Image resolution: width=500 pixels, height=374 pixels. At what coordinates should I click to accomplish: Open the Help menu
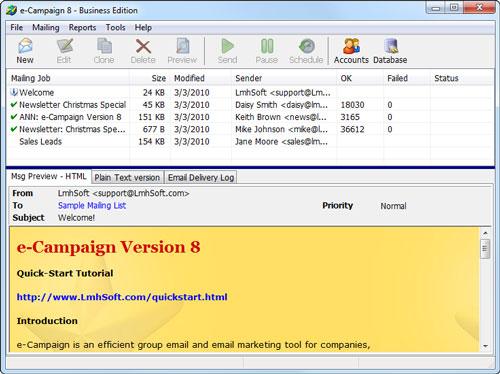[143, 27]
